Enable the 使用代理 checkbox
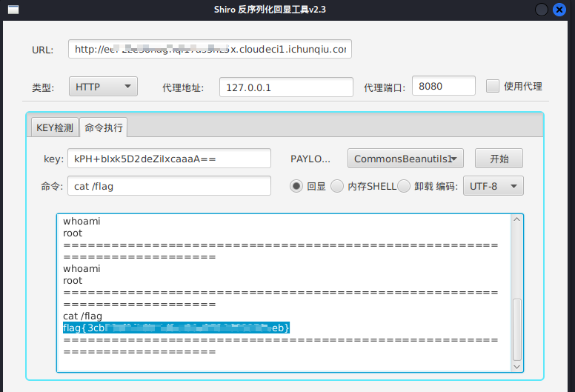The image size is (575, 392). pyautogui.click(x=493, y=86)
